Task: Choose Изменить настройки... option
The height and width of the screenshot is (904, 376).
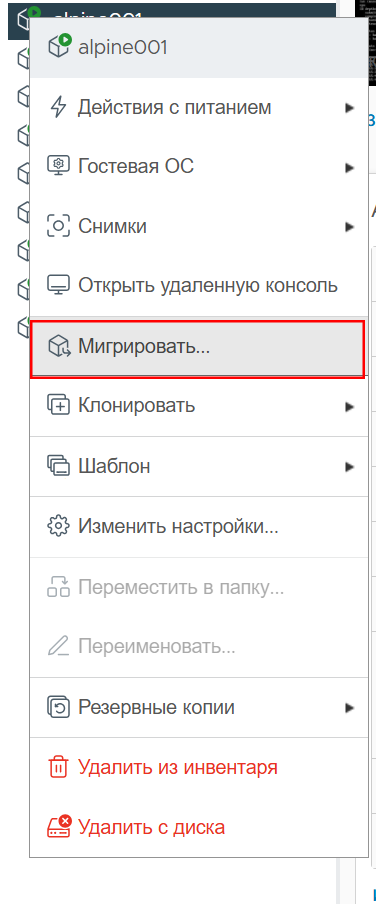Action: click(199, 526)
